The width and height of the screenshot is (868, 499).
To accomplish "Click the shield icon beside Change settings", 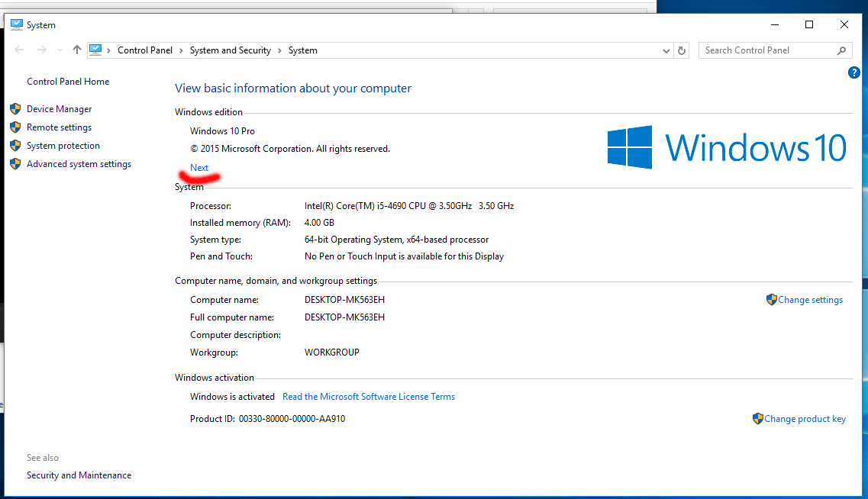I will (x=771, y=300).
